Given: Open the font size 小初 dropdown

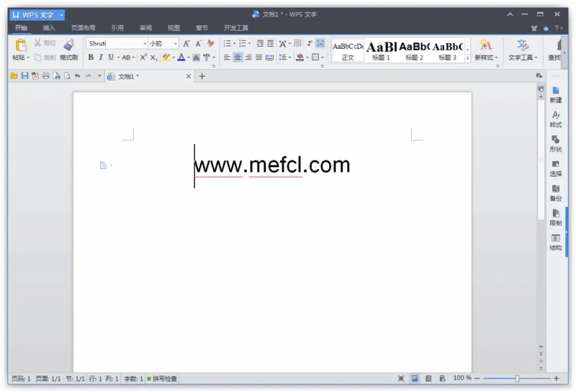Looking at the screenshot, I should tap(176, 44).
